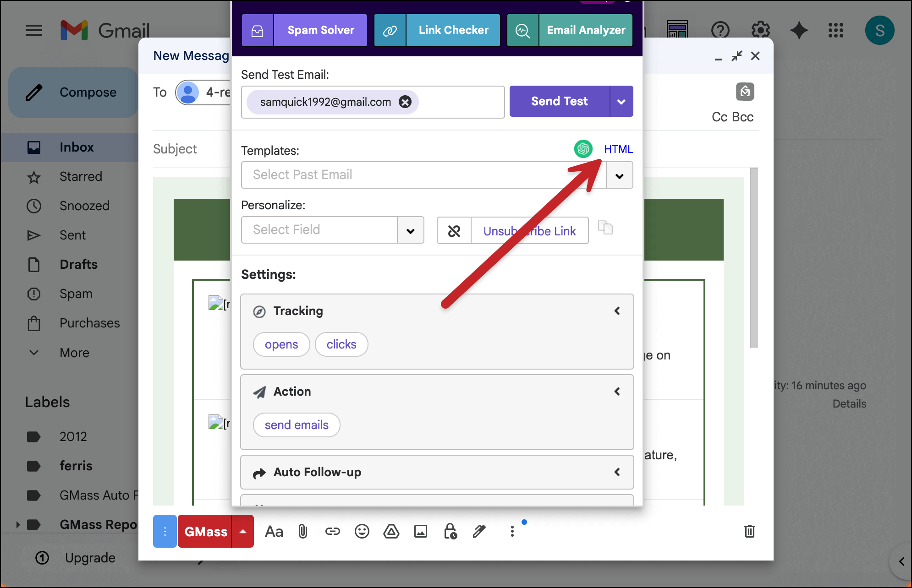Open the Spam Solver tab
This screenshot has width=912, height=588.
click(320, 30)
